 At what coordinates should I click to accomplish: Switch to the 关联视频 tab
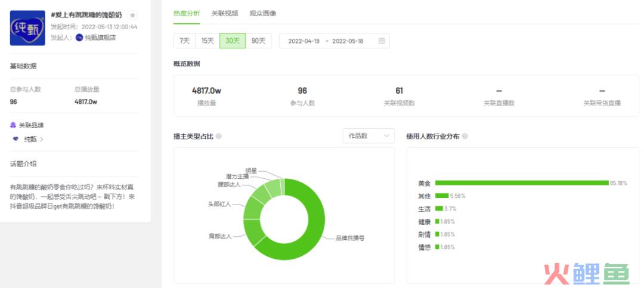225,13
